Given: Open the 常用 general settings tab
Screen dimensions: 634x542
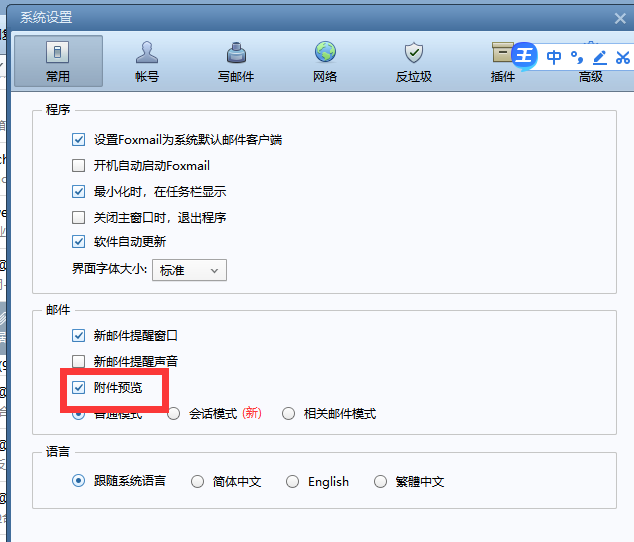Looking at the screenshot, I should click(58, 61).
